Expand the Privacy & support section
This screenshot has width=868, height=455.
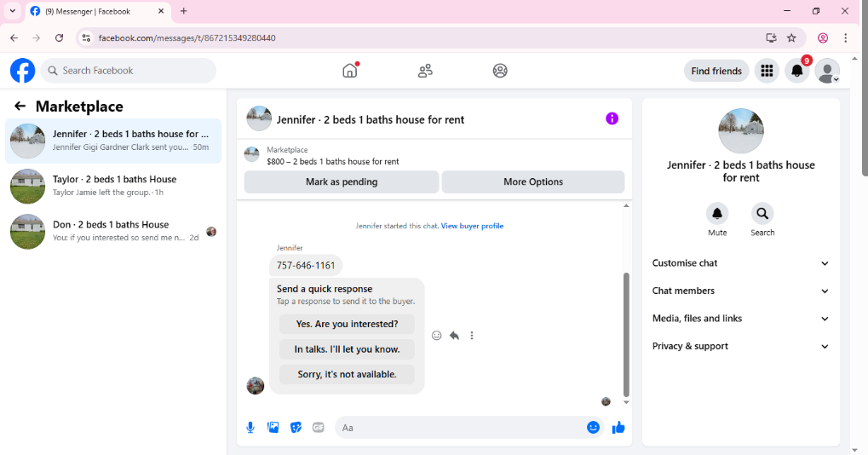pyautogui.click(x=741, y=347)
